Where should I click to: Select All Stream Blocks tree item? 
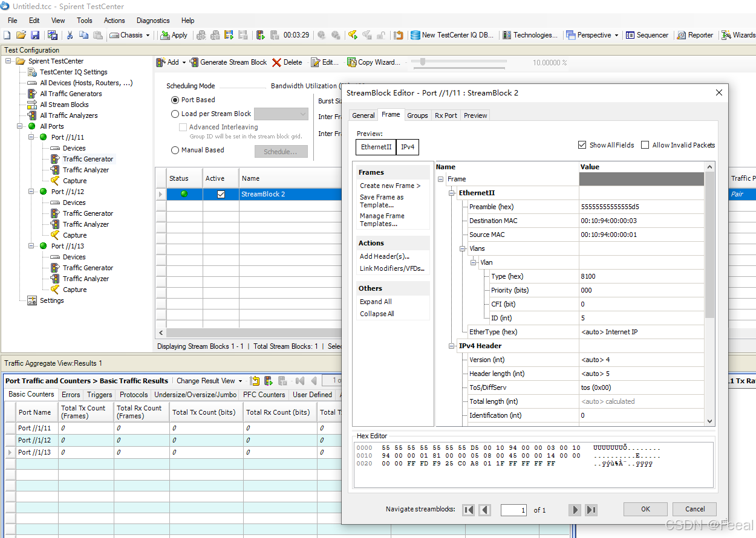pos(64,105)
